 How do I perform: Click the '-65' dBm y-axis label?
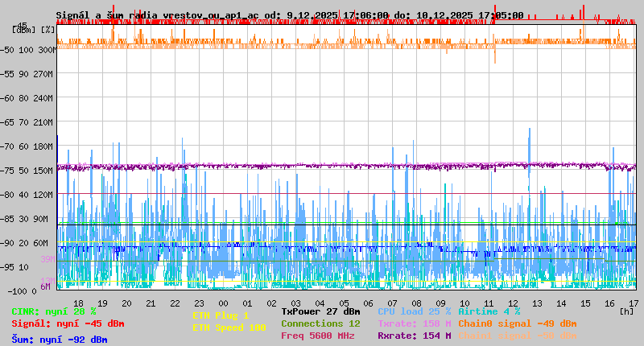click(7, 122)
